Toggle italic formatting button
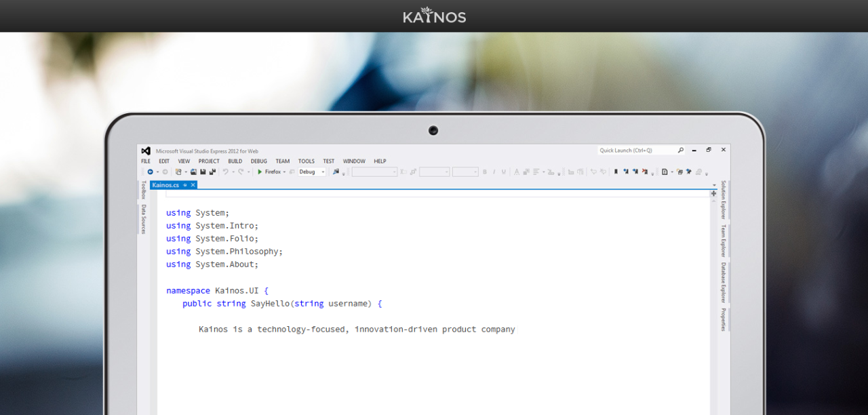Viewport: 868px width, 415px height. click(x=494, y=172)
